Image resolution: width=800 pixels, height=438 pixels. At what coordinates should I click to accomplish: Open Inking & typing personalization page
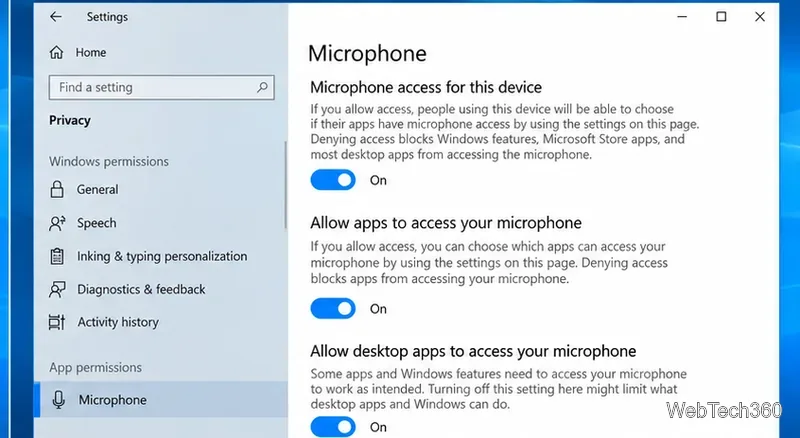[161, 256]
